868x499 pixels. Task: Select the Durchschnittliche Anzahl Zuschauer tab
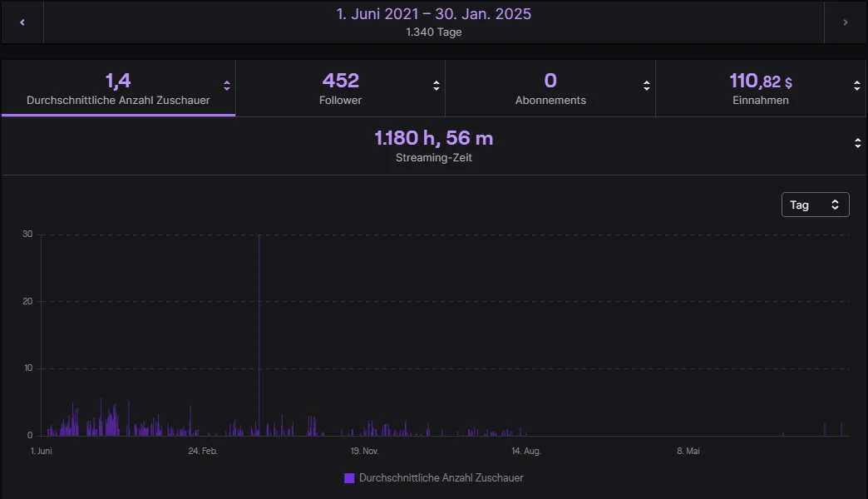[118, 88]
